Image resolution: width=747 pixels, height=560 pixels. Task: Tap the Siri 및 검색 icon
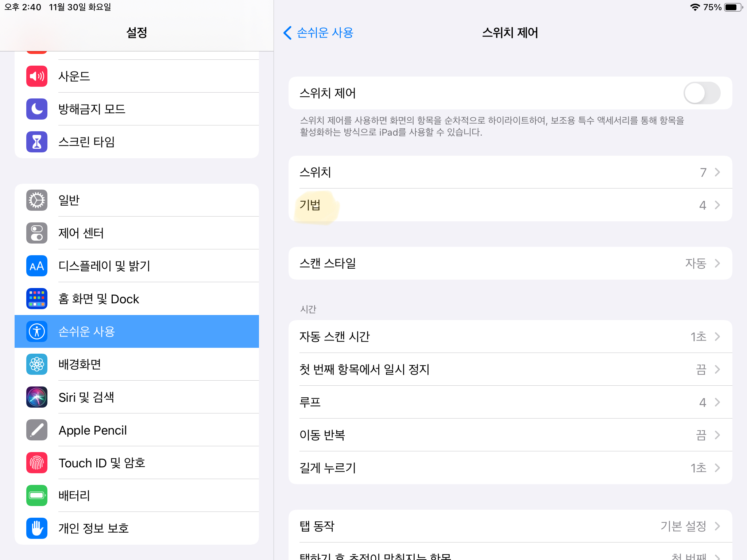click(x=37, y=397)
